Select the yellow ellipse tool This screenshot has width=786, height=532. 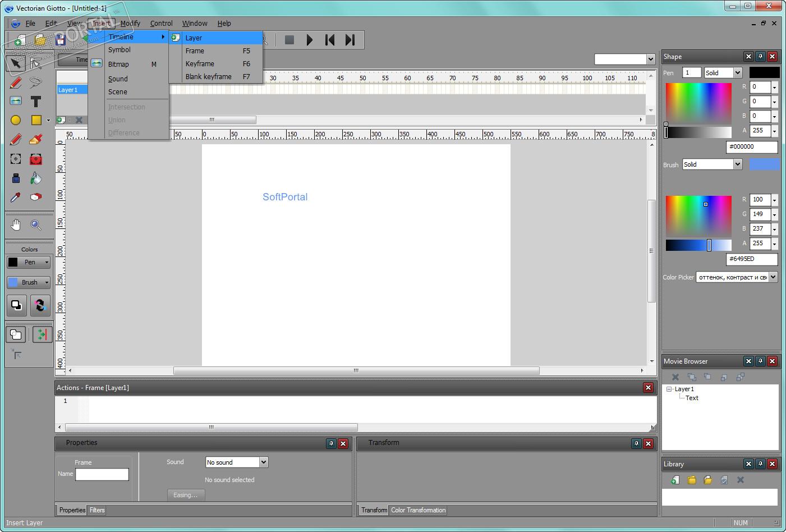(x=16, y=120)
